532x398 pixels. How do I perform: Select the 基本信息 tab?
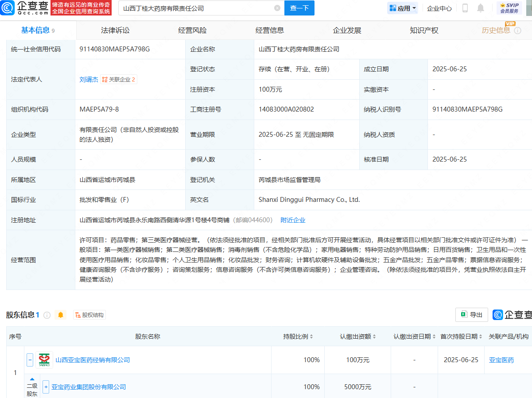click(38, 30)
